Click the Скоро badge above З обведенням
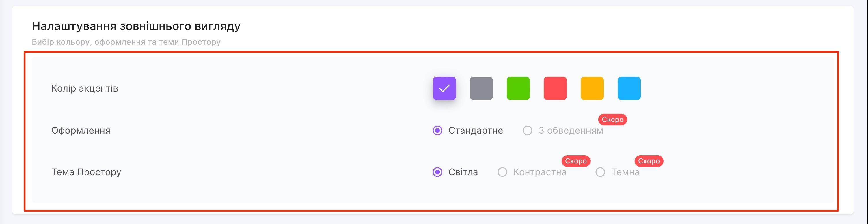The width and height of the screenshot is (868, 224). (612, 120)
